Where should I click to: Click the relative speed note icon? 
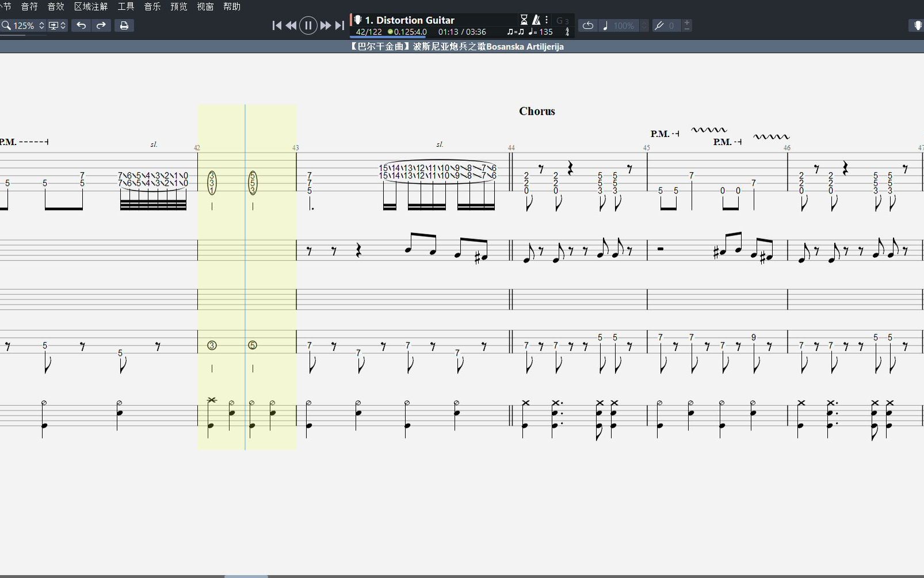(x=605, y=25)
